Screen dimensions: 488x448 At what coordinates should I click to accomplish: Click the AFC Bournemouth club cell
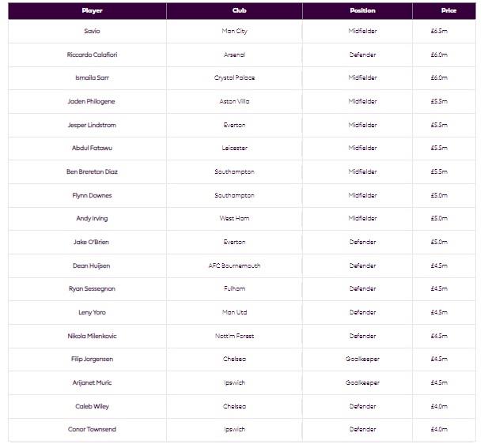click(x=234, y=265)
